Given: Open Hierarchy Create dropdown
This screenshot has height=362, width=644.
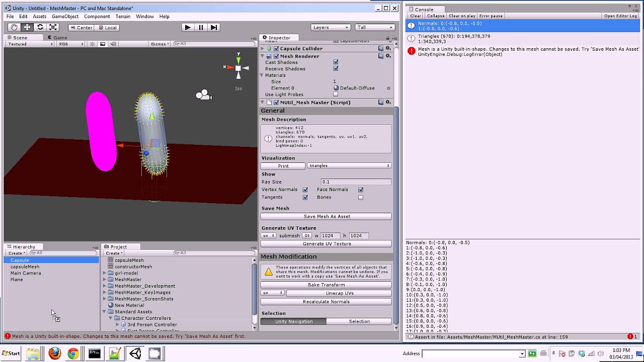Looking at the screenshot, I should click(x=16, y=253).
